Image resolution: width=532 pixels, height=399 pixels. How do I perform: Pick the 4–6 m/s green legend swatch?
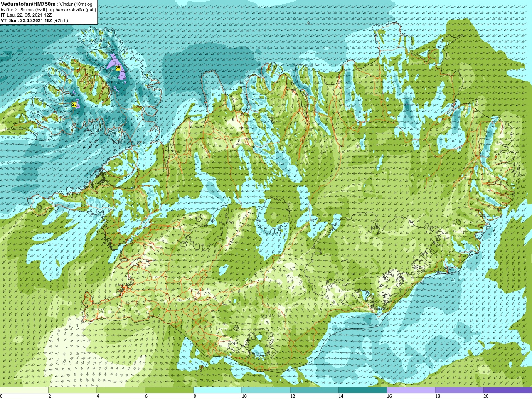(121, 390)
